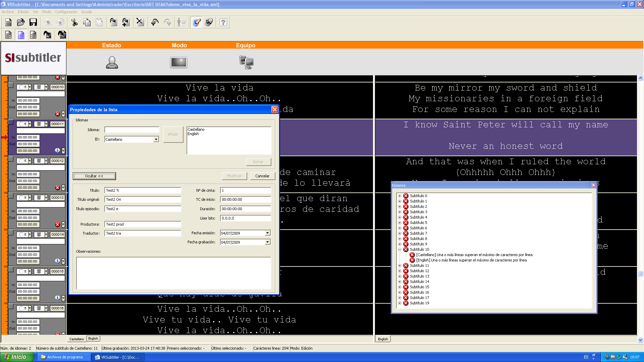Screen dimensions: 644x362
Task: Click the Save floppy disk icon
Action: (x=33, y=22)
